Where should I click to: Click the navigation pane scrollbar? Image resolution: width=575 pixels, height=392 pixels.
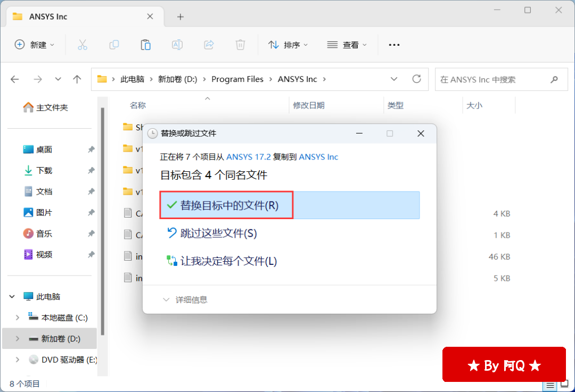[102, 221]
